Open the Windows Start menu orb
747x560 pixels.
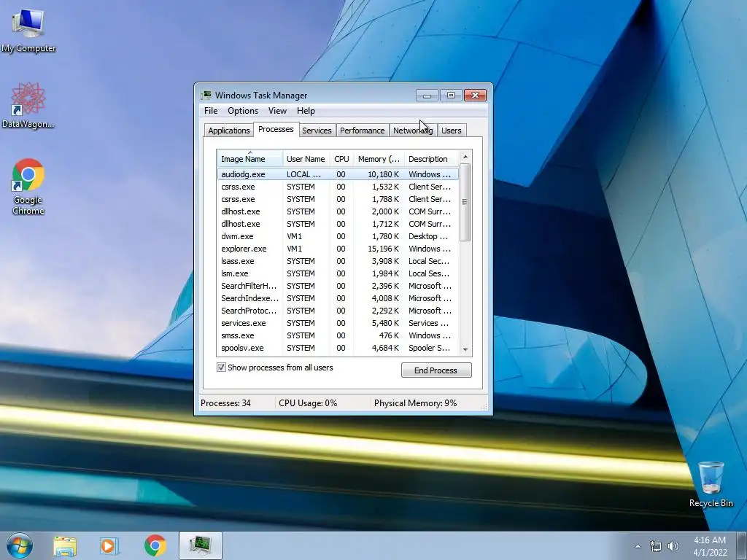tap(20, 545)
